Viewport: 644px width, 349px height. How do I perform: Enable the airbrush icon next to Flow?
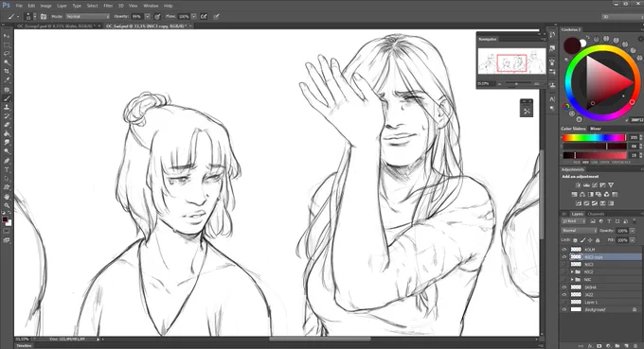[204, 16]
